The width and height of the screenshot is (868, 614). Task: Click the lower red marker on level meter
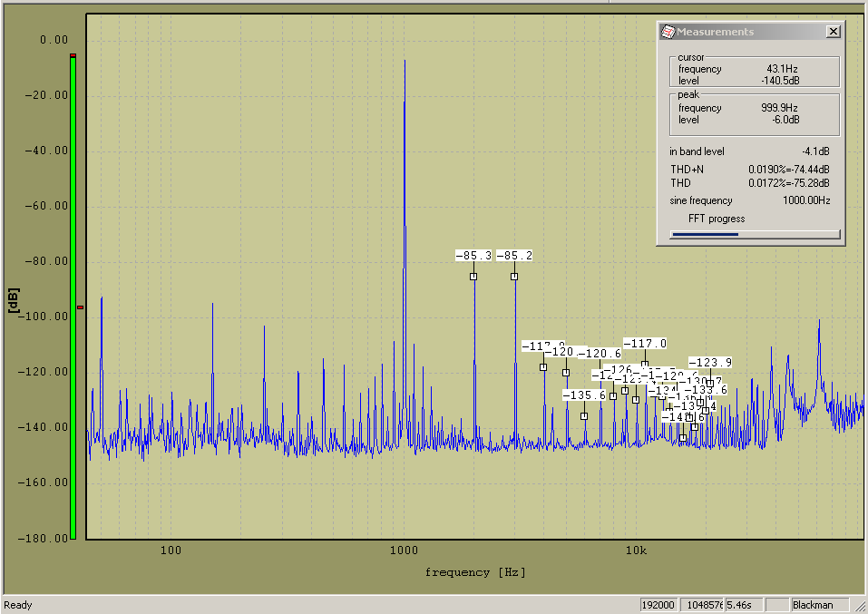[80, 307]
